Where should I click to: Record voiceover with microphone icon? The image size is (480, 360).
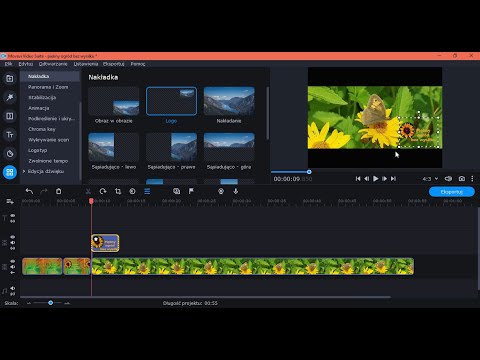pyautogui.click(x=236, y=191)
